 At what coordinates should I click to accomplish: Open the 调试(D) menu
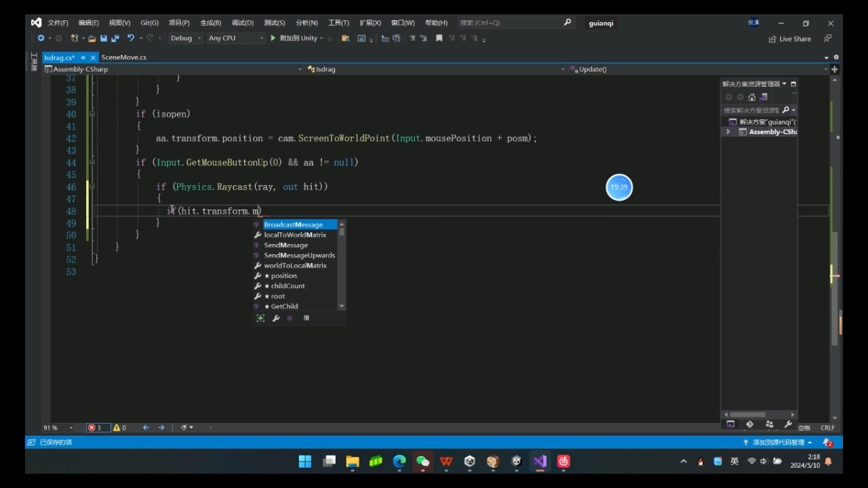242,23
